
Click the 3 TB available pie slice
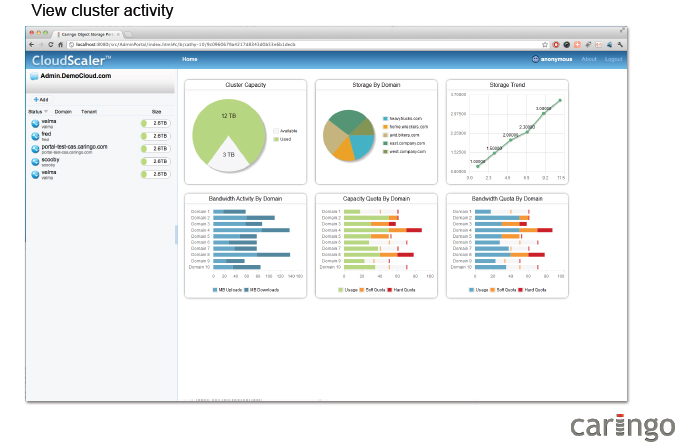click(x=229, y=155)
